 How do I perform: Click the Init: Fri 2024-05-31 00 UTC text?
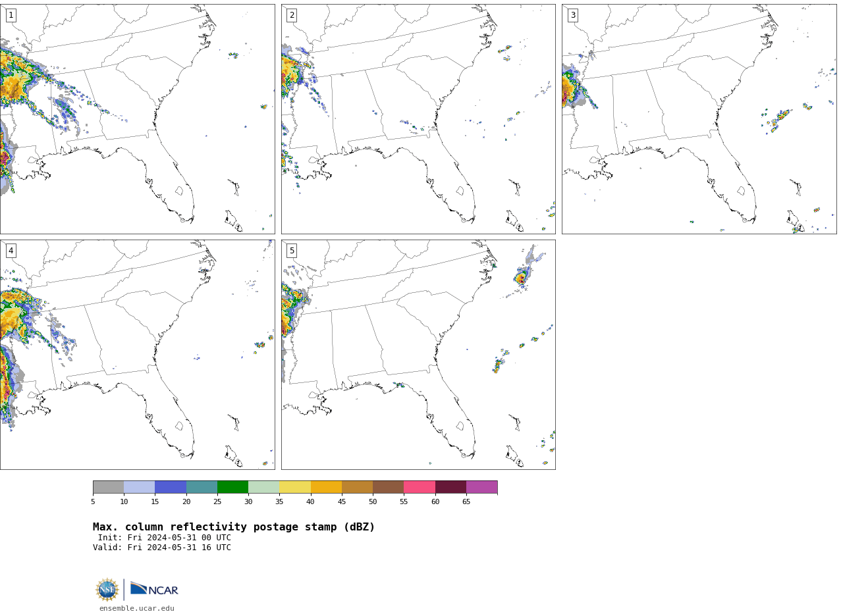pyautogui.click(x=165, y=538)
